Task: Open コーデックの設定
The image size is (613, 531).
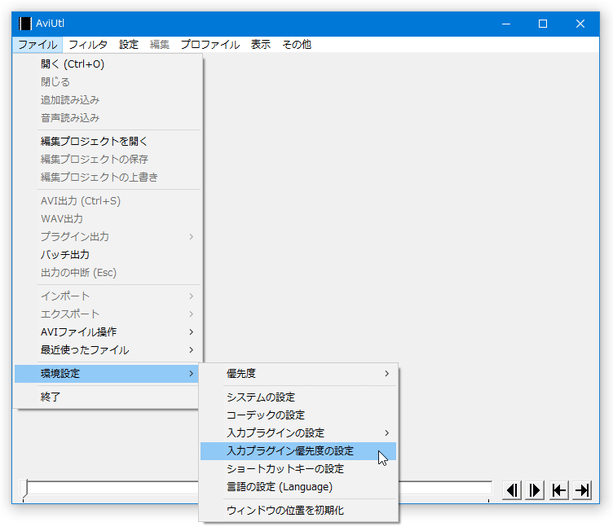Action: pyautogui.click(x=299, y=415)
